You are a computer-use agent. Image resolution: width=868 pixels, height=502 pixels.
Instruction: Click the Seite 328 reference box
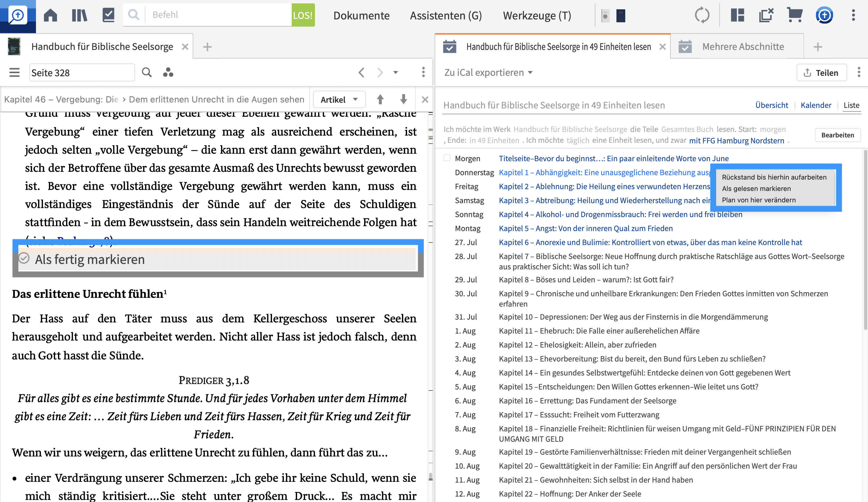coord(82,73)
